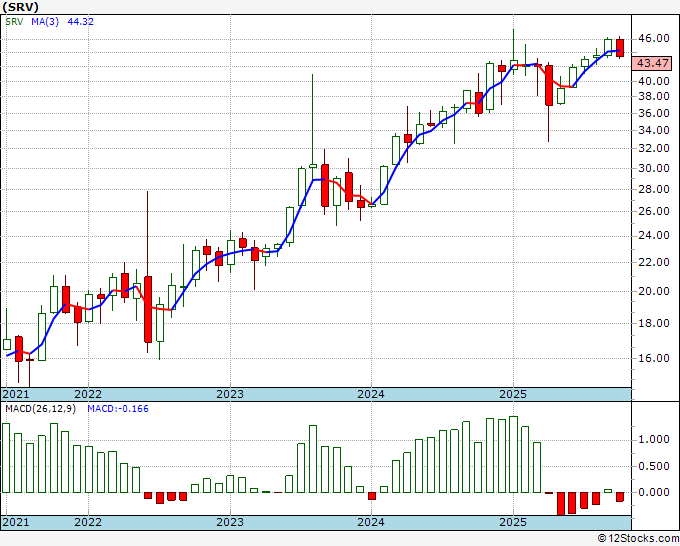Select 2024 on the MACD time axis
Viewport: 680px width, 546px height.
pyautogui.click(x=371, y=522)
